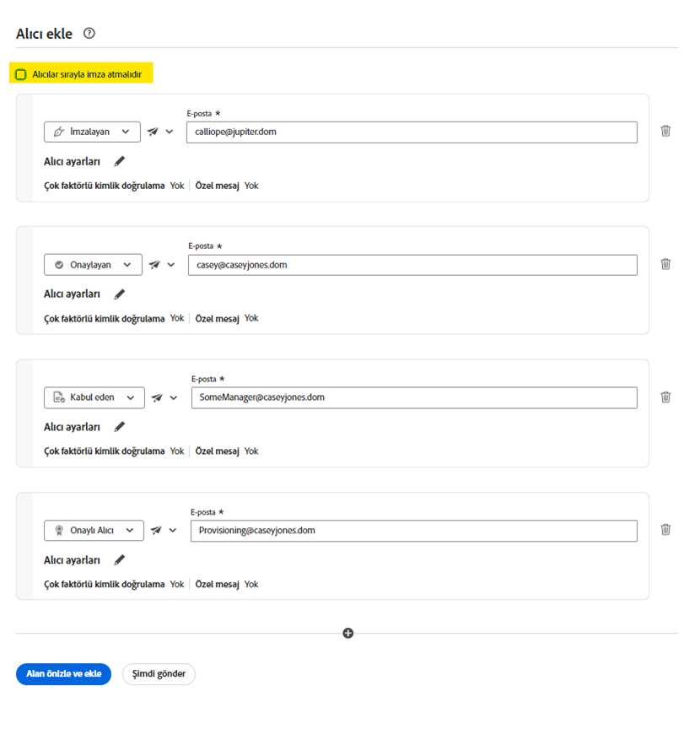The image size is (700, 756).
Task: Edit Alıcı ayarları for Onaylı Alıcı recipient
Action: [x=120, y=560]
